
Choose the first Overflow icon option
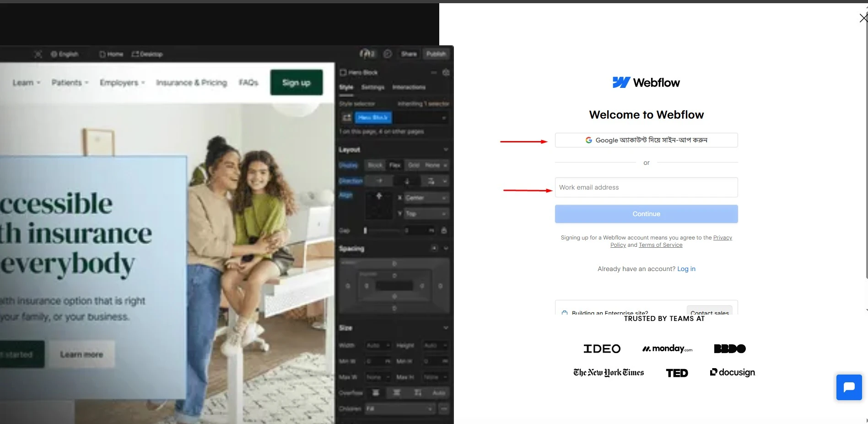tap(376, 392)
